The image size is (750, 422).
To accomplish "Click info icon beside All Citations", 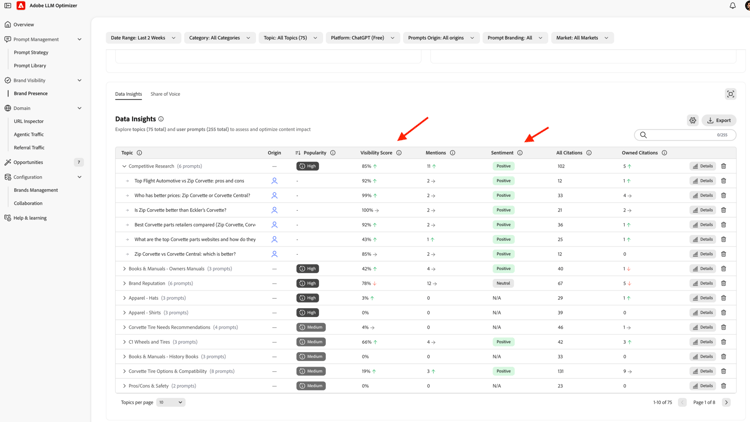I will pyautogui.click(x=589, y=153).
